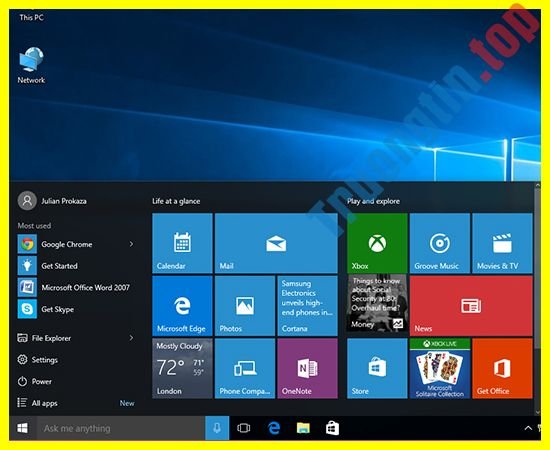Click the scrollbar down arrow in Start menu
The image size is (550, 450).
point(537,412)
